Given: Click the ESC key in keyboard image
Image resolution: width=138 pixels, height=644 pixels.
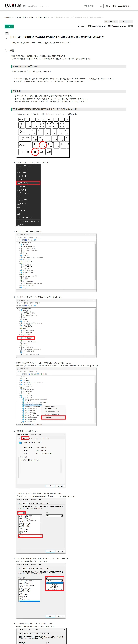Looking at the screenshot, I should [x=21, y=119].
